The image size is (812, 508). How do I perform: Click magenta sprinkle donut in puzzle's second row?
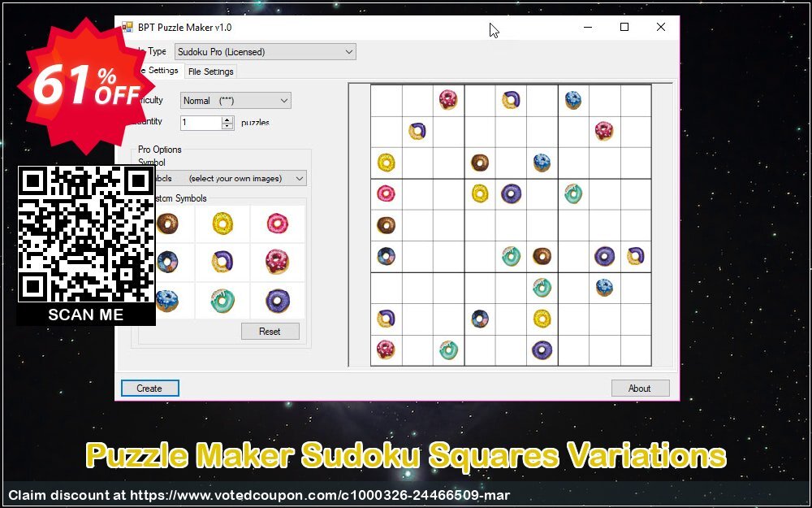coord(604,131)
